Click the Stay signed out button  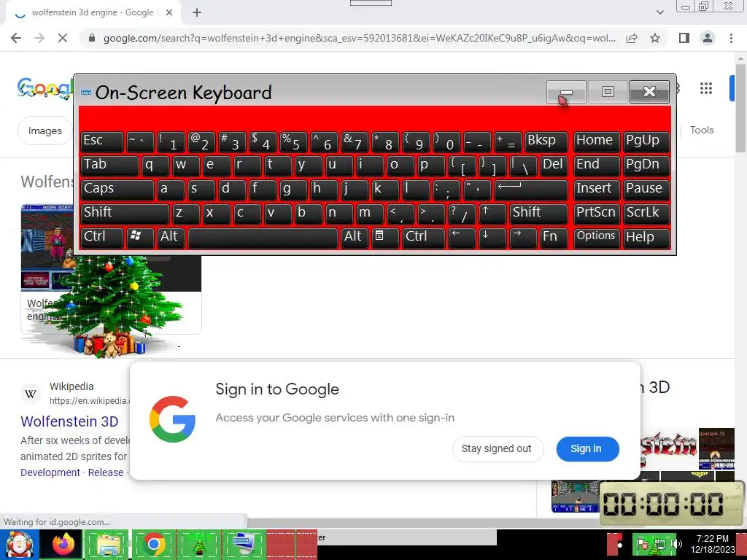[496, 448]
